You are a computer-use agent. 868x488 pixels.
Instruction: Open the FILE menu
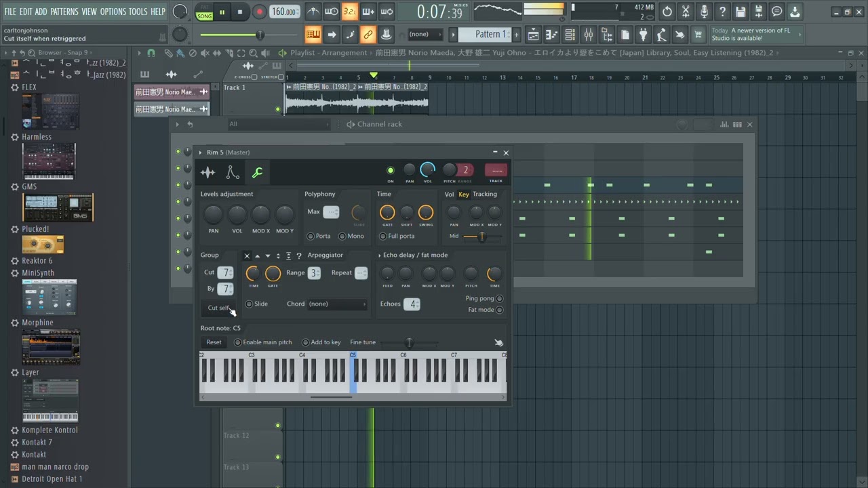(10, 12)
